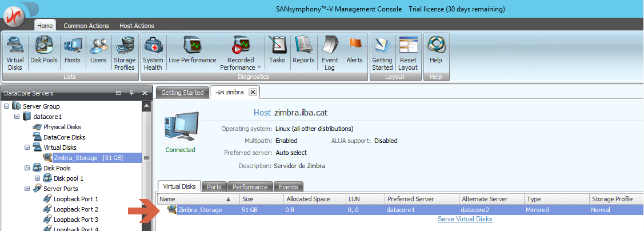Select Loopback Port 3 in the tree

coord(76,220)
